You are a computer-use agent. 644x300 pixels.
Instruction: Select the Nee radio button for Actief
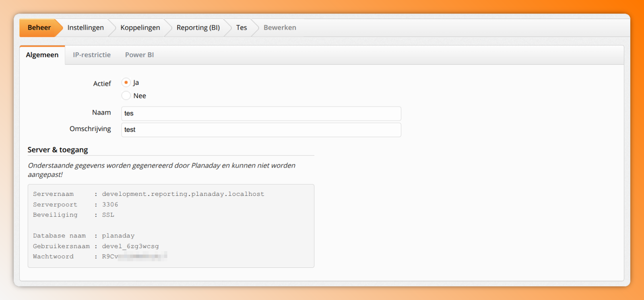[x=126, y=96]
